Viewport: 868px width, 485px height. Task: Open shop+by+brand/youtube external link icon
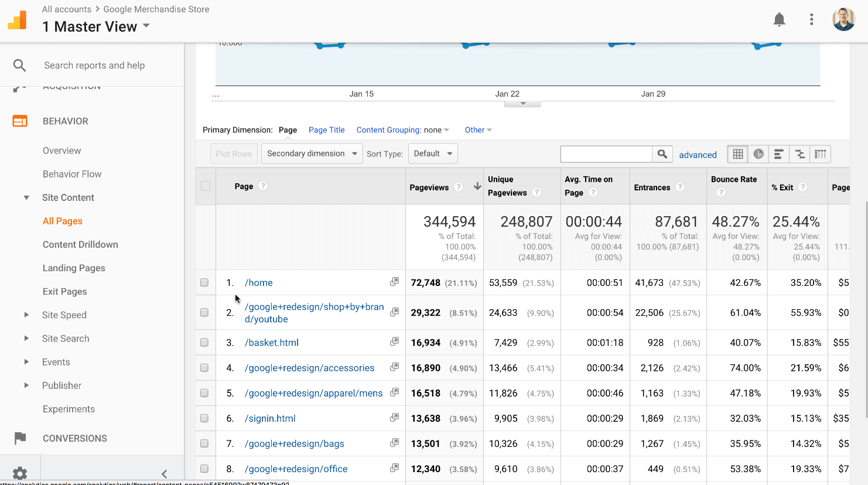pos(395,312)
